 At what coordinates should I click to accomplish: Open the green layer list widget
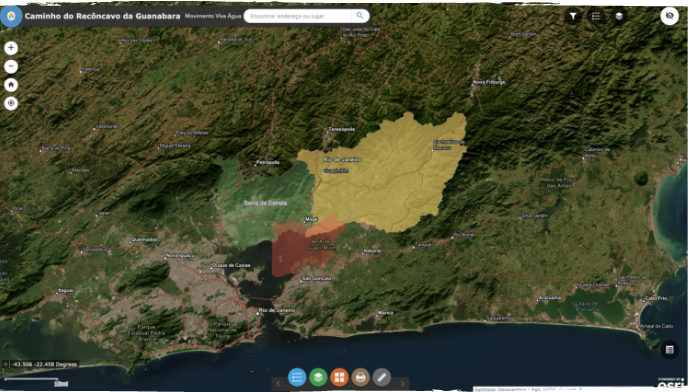click(318, 377)
